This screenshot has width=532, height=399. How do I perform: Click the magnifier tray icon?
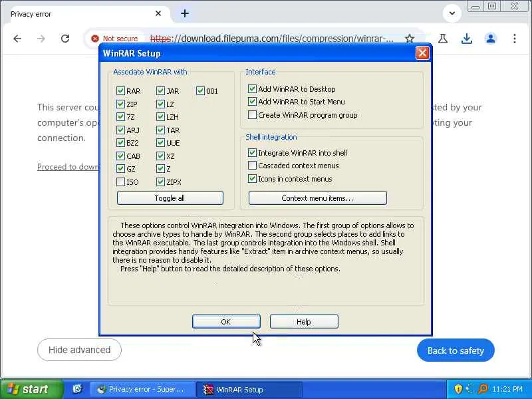click(x=483, y=389)
